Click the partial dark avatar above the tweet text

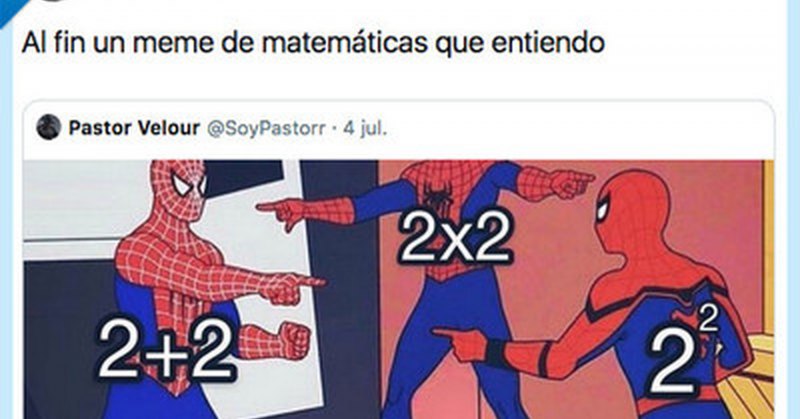click(x=53, y=1)
